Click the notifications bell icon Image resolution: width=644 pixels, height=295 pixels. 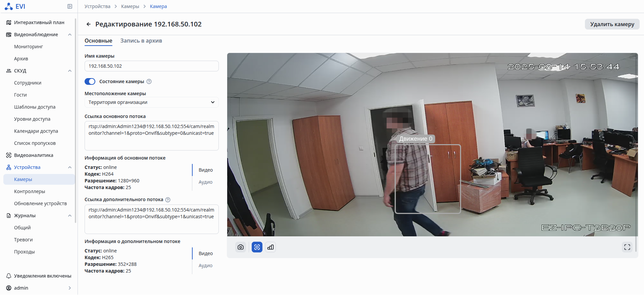tap(9, 276)
